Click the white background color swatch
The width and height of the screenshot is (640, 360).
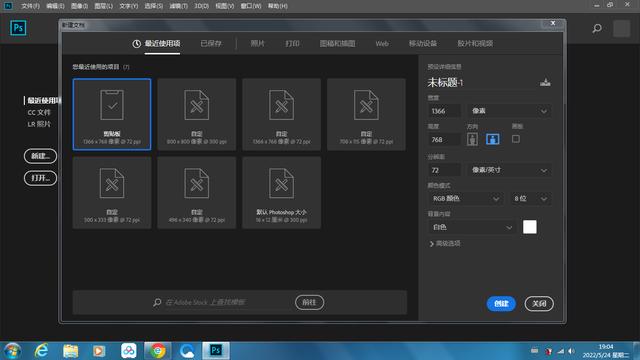pyautogui.click(x=530, y=227)
